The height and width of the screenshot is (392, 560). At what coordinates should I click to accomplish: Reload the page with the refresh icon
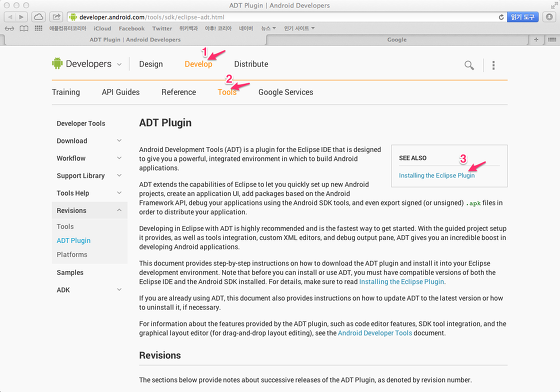(501, 17)
